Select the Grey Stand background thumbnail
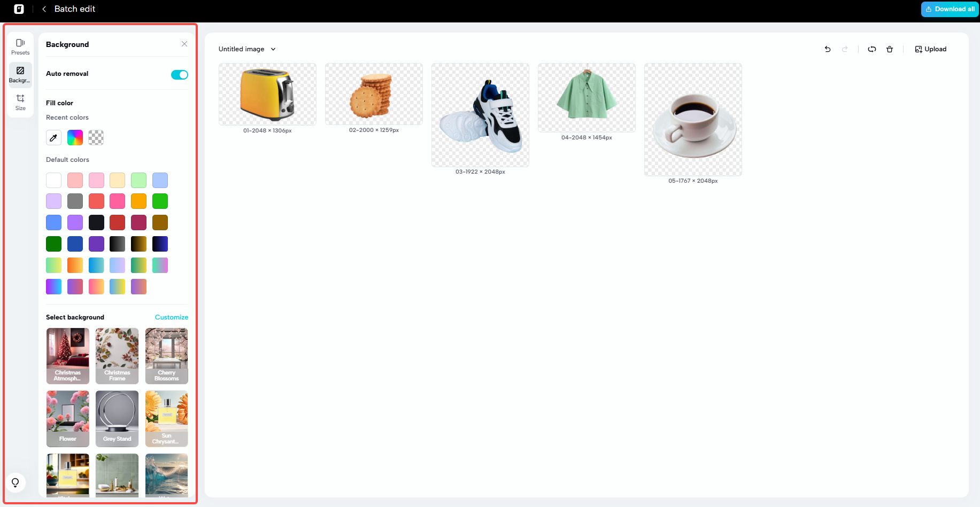Screen dimensions: 980x507 click(117, 419)
